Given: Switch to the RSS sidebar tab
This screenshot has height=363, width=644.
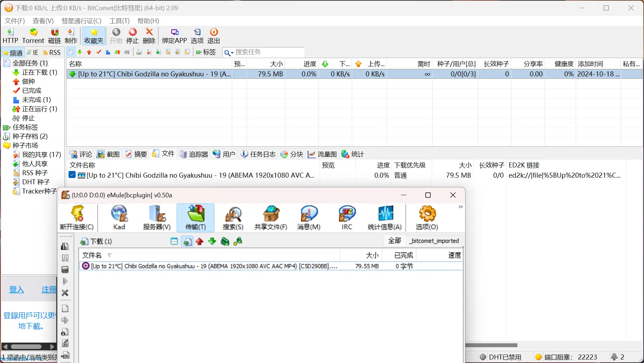Looking at the screenshot, I should (x=52, y=52).
